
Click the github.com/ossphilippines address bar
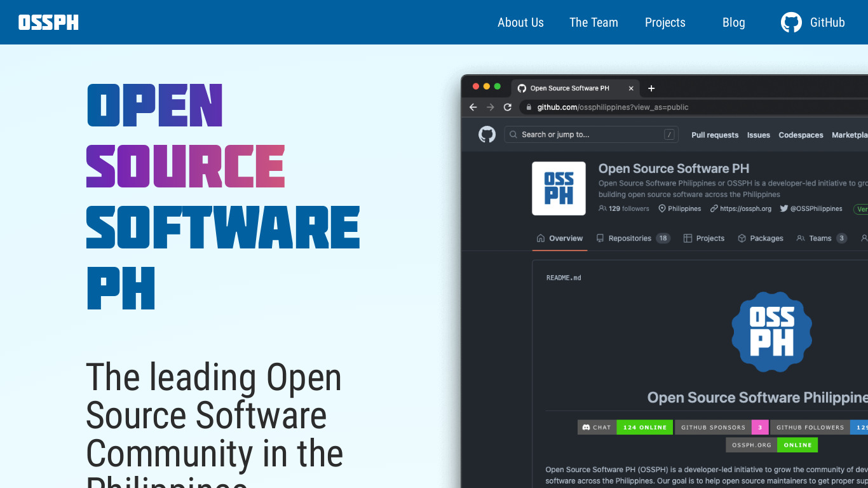click(x=693, y=107)
